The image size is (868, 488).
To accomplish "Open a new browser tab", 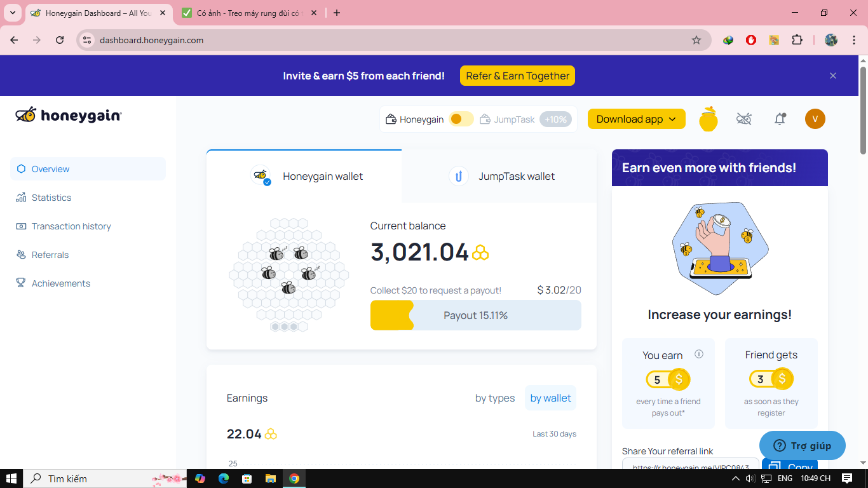I will (337, 13).
